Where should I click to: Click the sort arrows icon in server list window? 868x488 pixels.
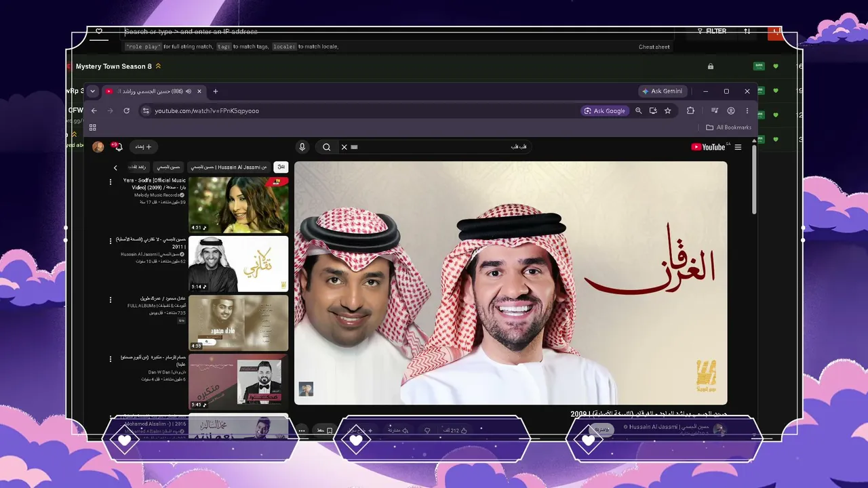pos(747,31)
